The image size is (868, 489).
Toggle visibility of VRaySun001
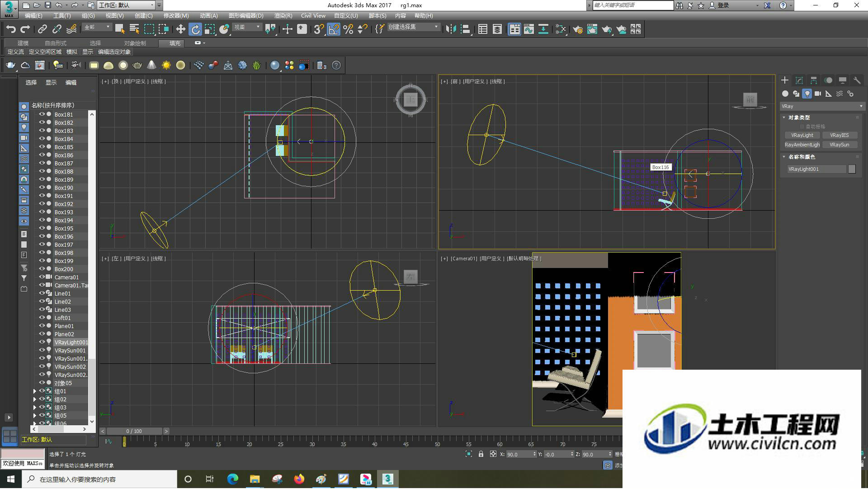(42, 350)
